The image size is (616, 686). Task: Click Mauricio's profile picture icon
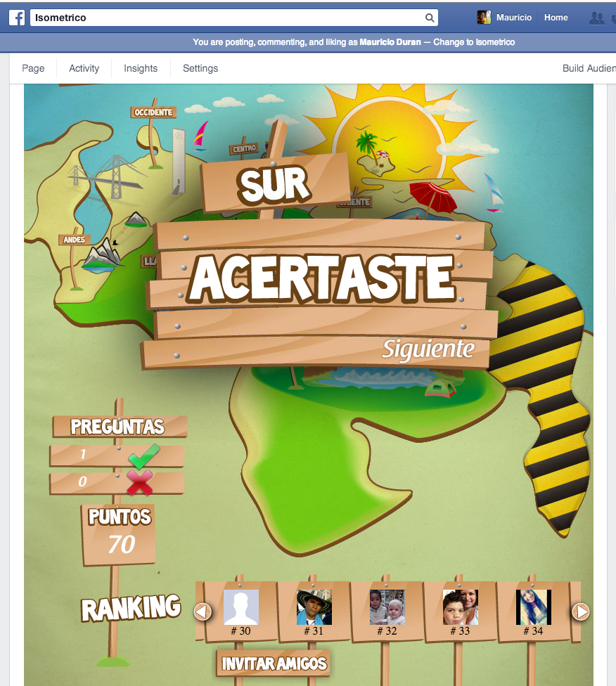coord(484,18)
